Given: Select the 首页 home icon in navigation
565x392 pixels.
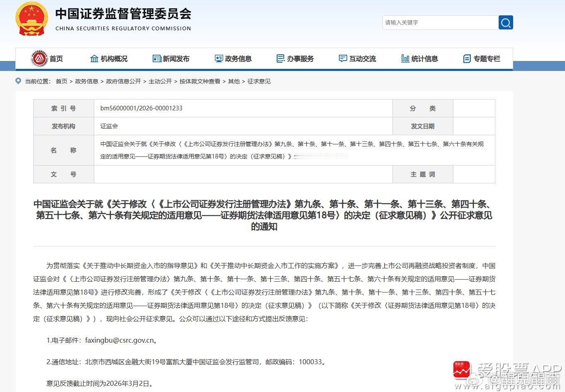Looking at the screenshot, I should pos(39,58).
